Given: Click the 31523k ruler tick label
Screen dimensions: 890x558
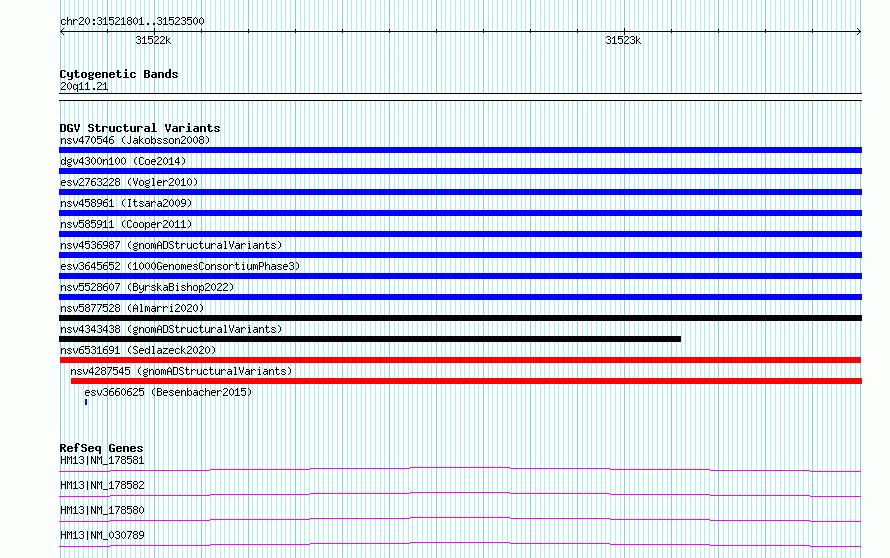Looking at the screenshot, I should coord(623,41).
